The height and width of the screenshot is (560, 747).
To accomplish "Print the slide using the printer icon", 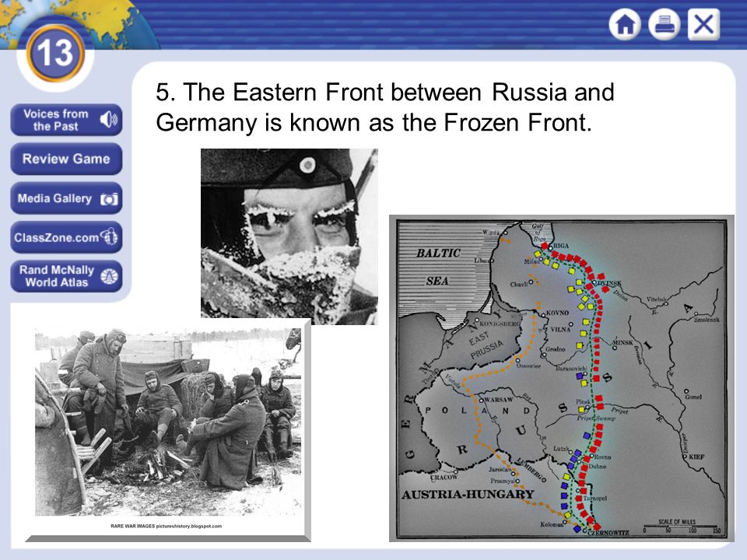I will pyautogui.click(x=664, y=24).
